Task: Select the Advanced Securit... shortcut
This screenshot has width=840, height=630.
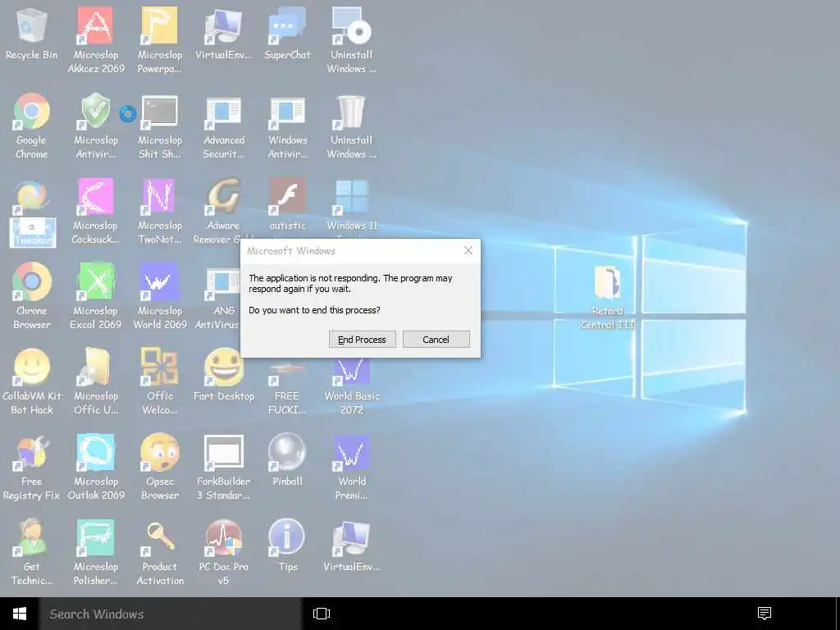Action: pyautogui.click(x=223, y=111)
